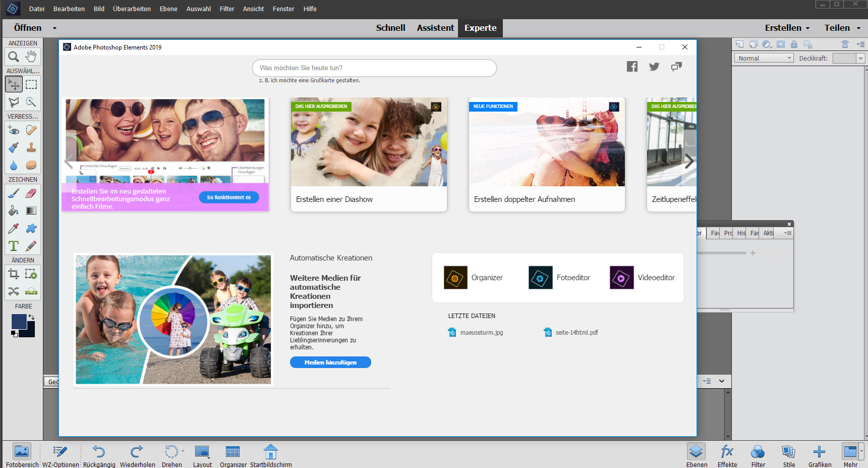Select the Spot Healing bandage tool

[x=31, y=130]
